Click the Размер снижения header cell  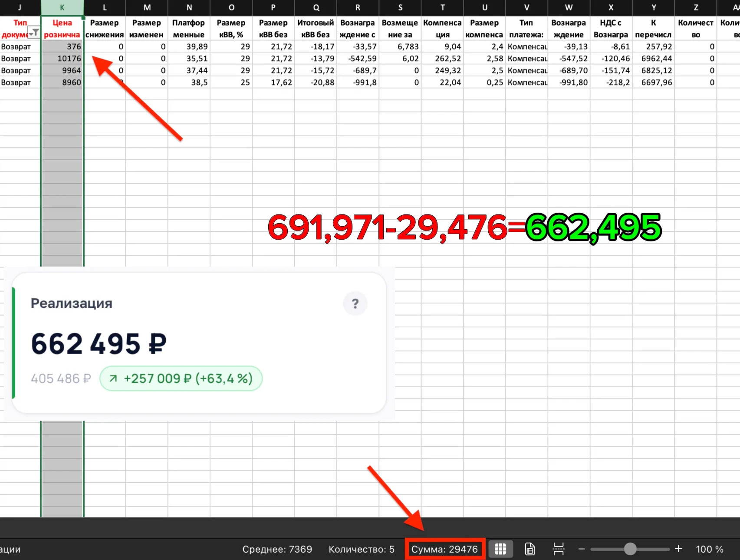point(105,29)
